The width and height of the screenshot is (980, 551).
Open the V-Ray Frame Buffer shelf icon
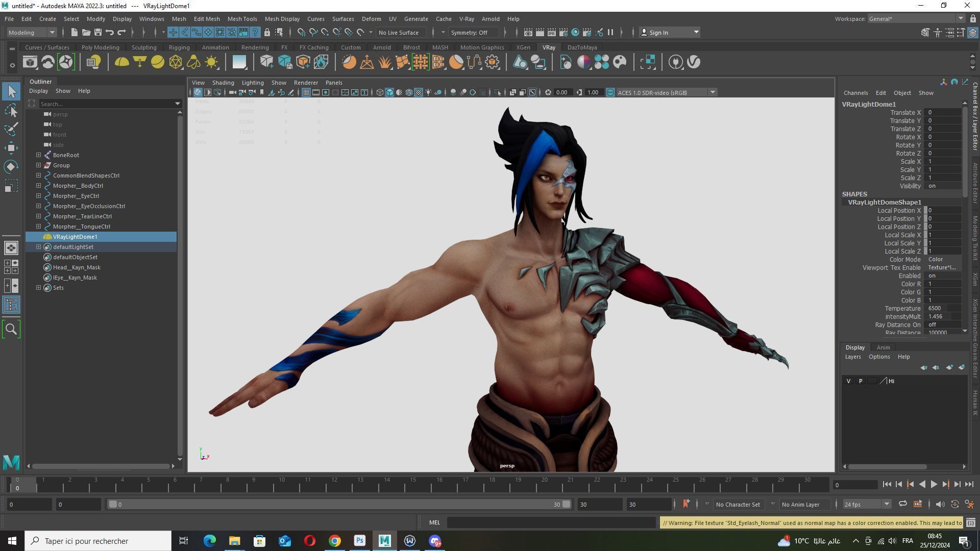click(30, 62)
